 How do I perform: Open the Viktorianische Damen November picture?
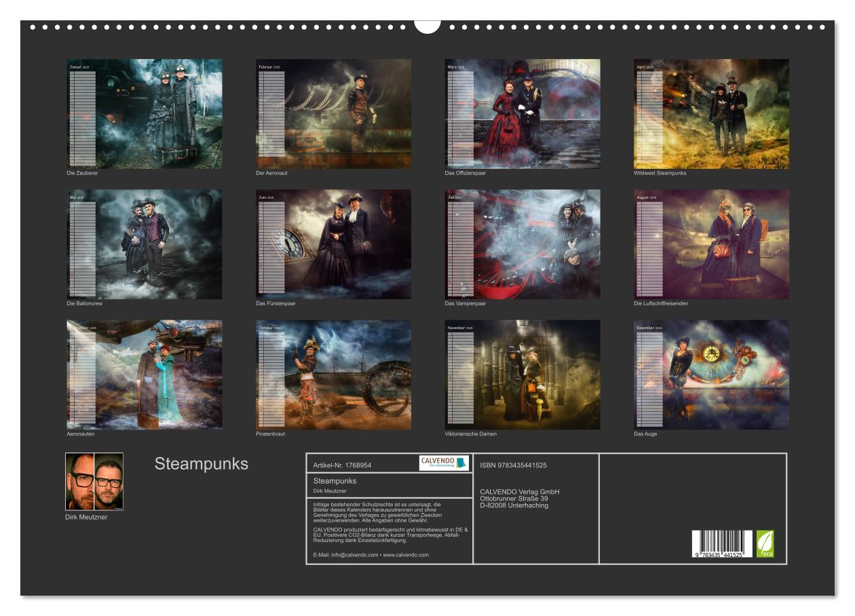[x=522, y=374]
